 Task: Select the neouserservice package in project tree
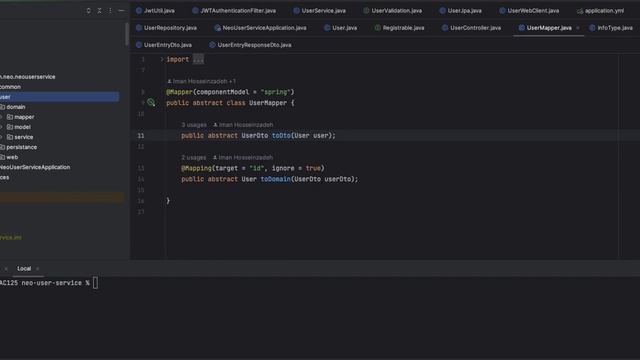[28, 77]
